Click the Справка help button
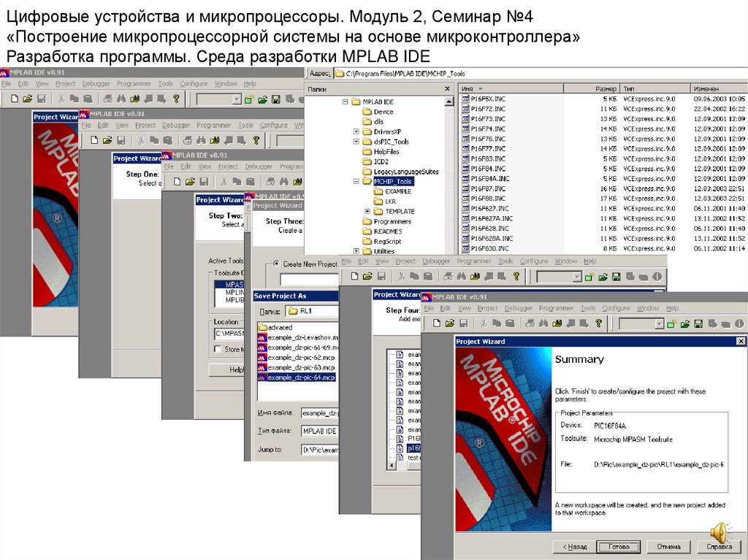This screenshot has height=560, width=748. [720, 547]
